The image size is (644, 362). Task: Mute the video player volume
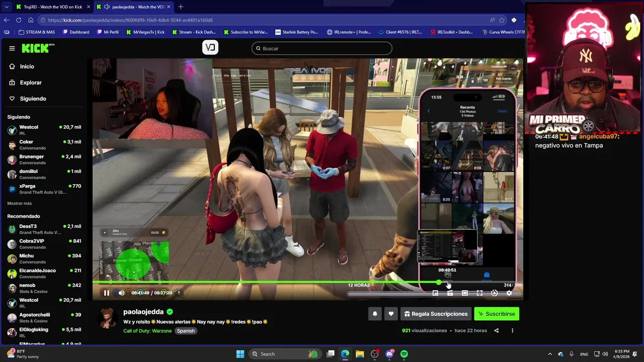(x=121, y=293)
